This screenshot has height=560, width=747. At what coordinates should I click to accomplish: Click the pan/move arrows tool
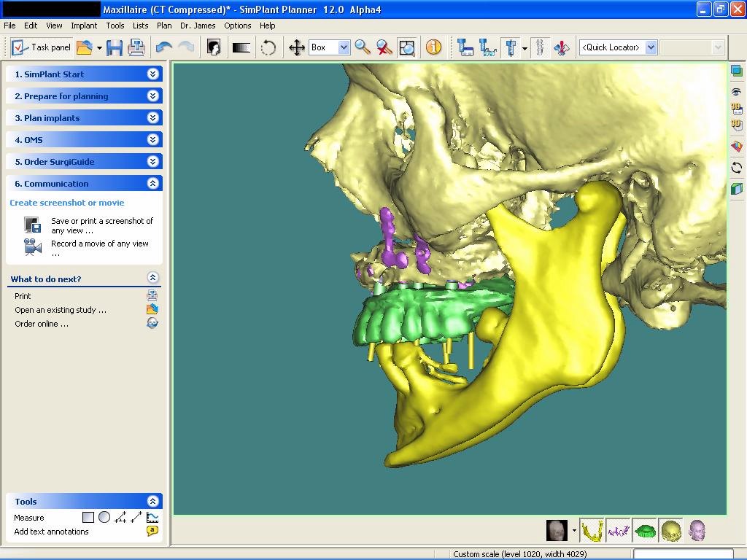point(296,47)
